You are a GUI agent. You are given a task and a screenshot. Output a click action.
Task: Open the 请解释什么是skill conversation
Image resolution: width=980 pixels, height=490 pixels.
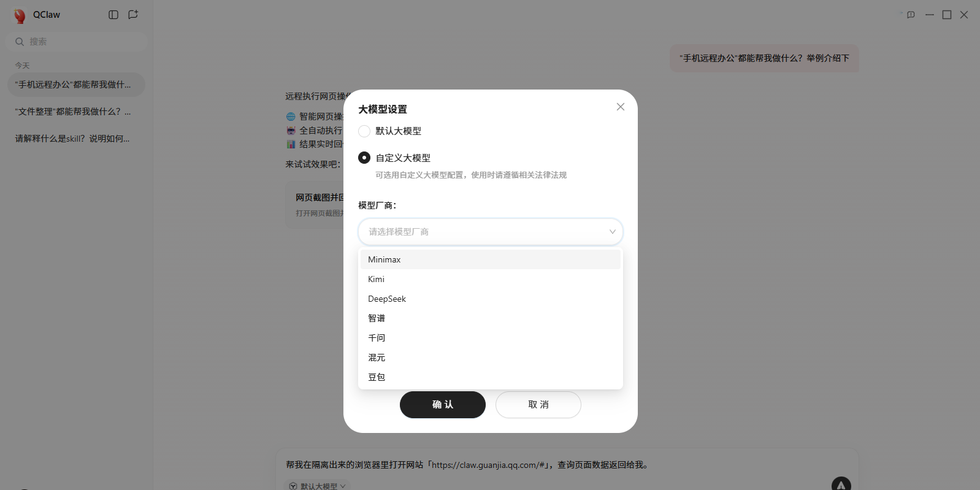[x=76, y=139]
